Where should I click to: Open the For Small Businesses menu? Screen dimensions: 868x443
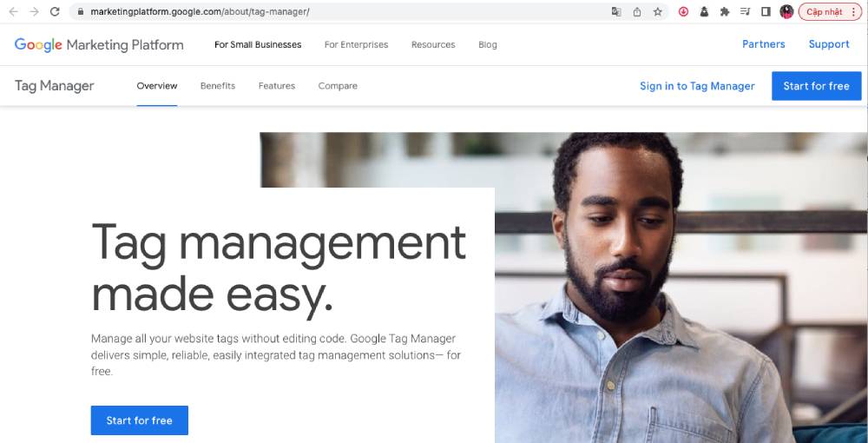(258, 45)
